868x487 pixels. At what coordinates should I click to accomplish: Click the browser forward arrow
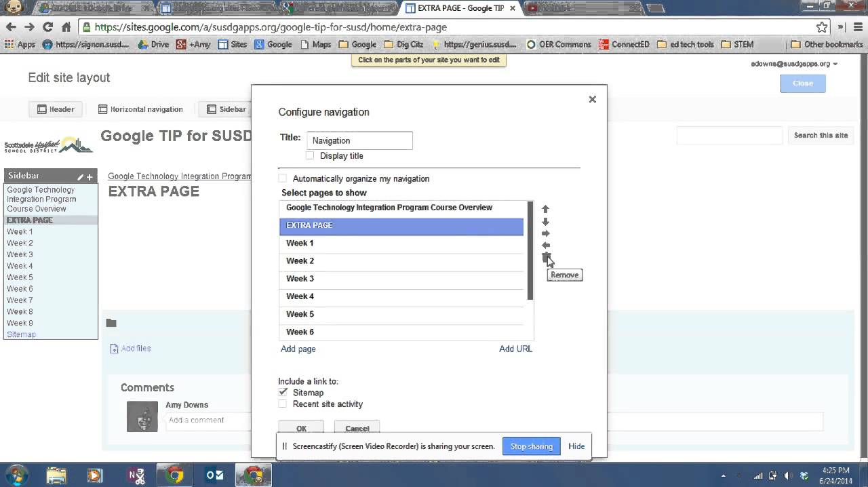tap(29, 27)
